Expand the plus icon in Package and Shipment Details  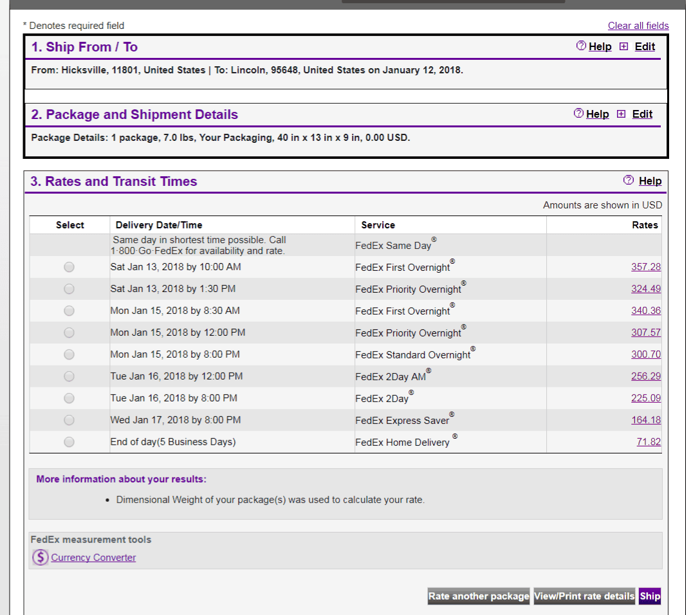point(621,114)
